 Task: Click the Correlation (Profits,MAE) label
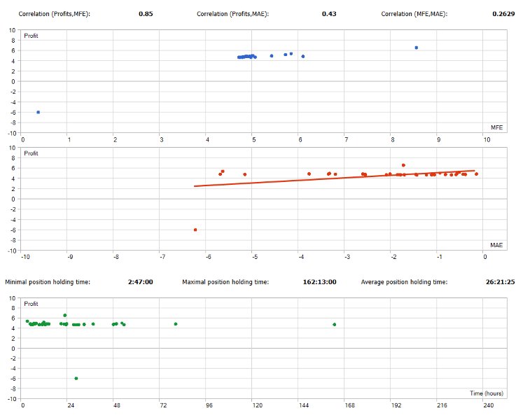pos(232,14)
